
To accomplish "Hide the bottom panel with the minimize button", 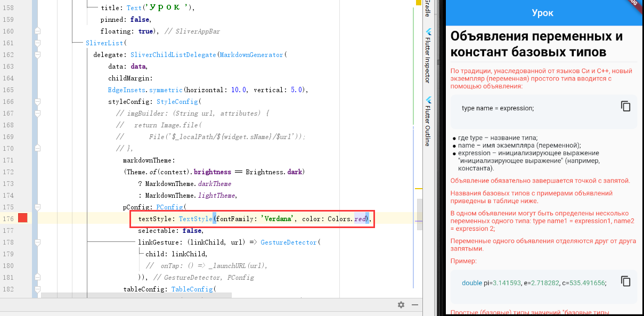I will coord(414,304).
